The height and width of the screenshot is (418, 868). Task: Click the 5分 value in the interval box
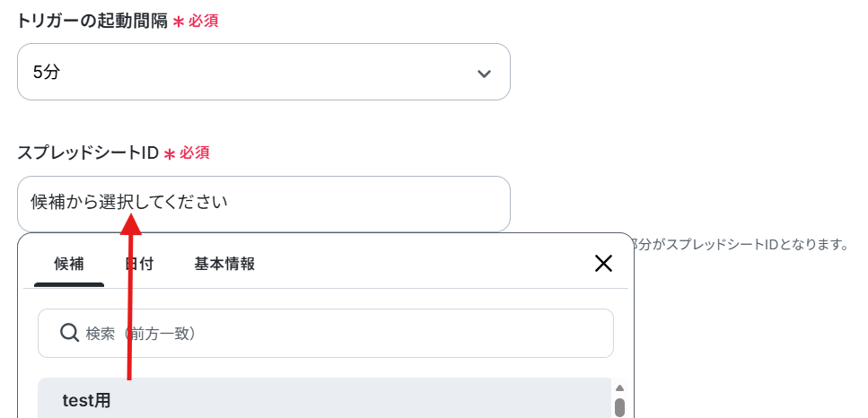click(x=47, y=73)
